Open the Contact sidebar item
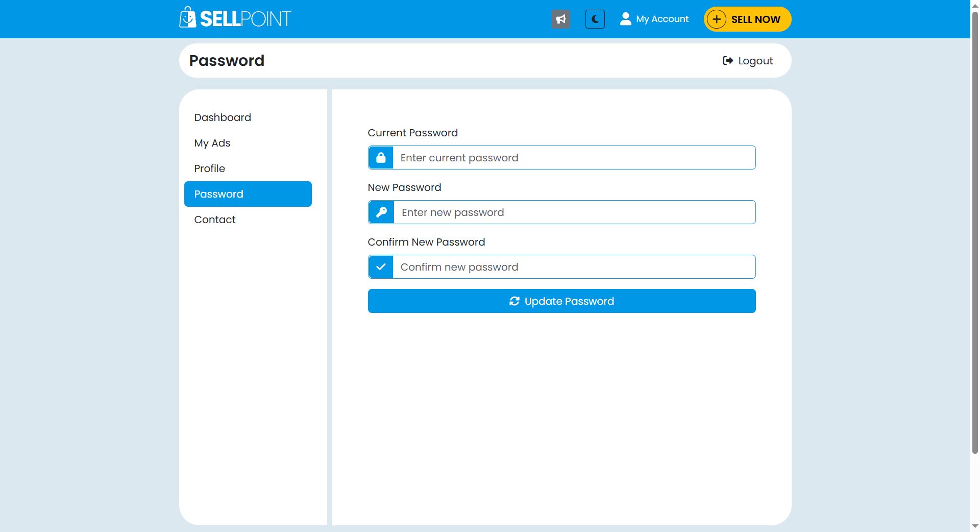The image size is (980, 532). (214, 220)
